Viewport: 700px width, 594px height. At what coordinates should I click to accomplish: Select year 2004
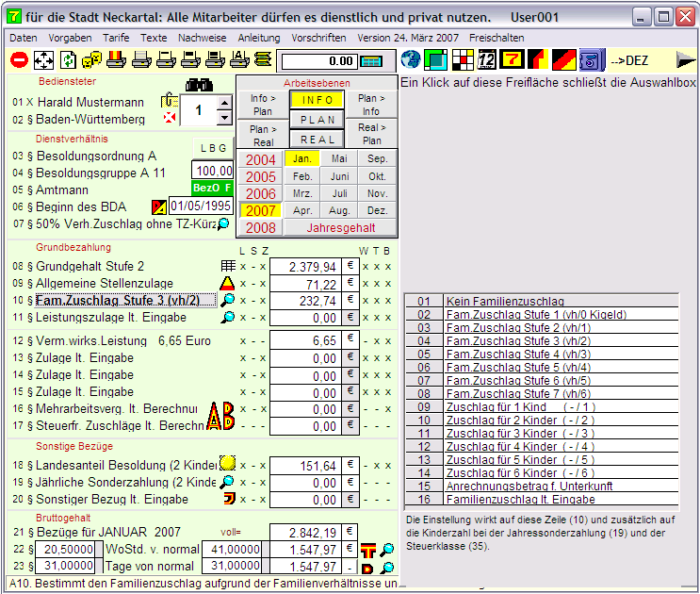coord(261,160)
